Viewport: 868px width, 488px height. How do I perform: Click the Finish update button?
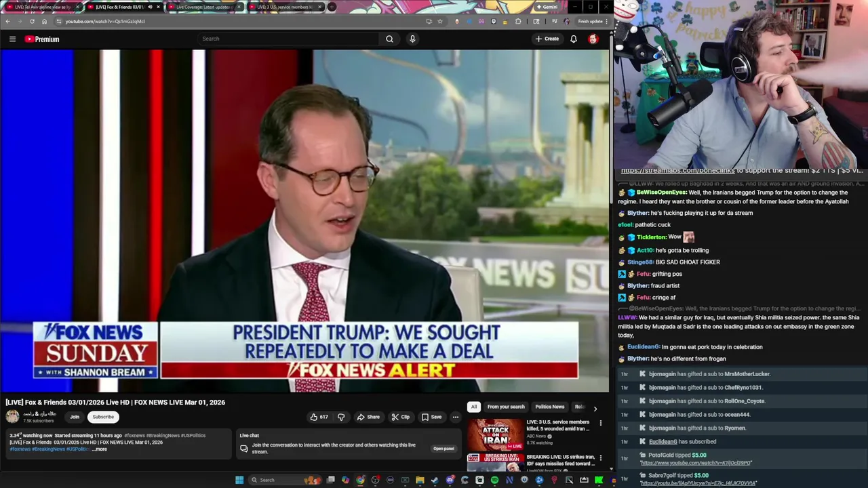click(591, 21)
